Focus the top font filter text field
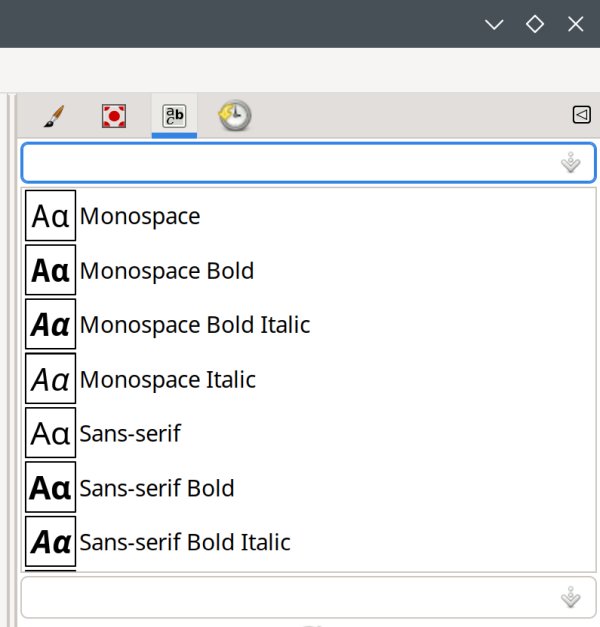This screenshot has height=627, width=600. (x=290, y=163)
